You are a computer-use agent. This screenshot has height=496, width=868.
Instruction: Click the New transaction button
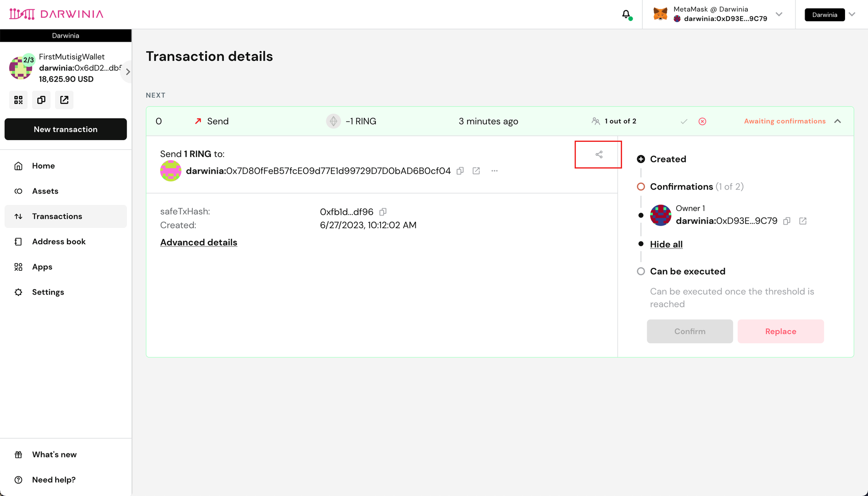(66, 129)
